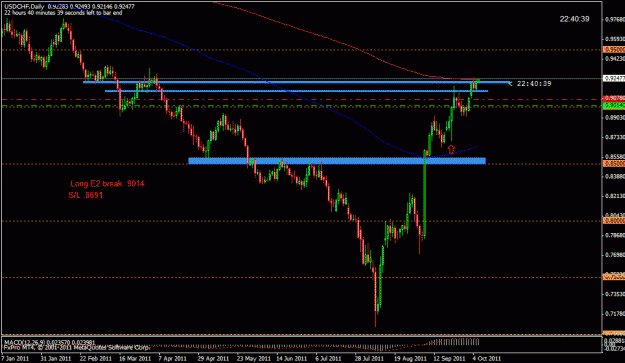Viewport: 625px width, 363px height.
Task: Click the red price tag on price scale
Action: click(614, 98)
